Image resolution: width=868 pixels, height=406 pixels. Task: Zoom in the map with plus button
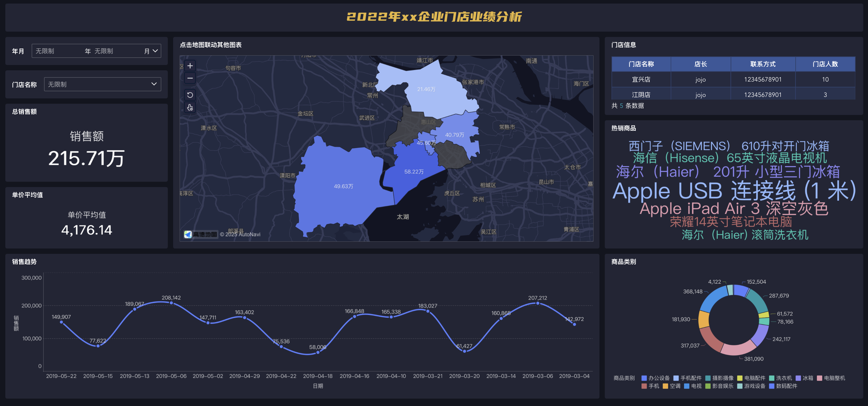pyautogui.click(x=190, y=66)
